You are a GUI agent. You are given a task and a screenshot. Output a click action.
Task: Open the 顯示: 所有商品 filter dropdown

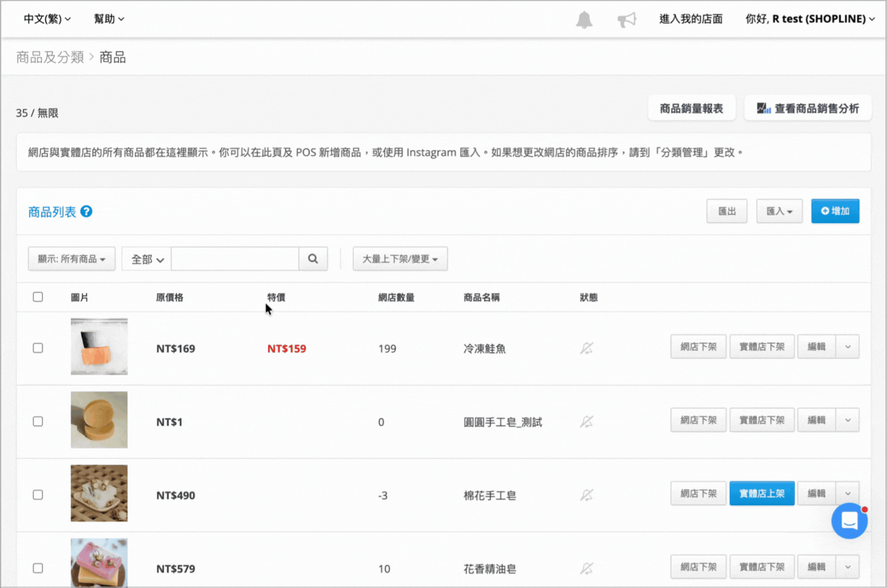[x=72, y=258]
